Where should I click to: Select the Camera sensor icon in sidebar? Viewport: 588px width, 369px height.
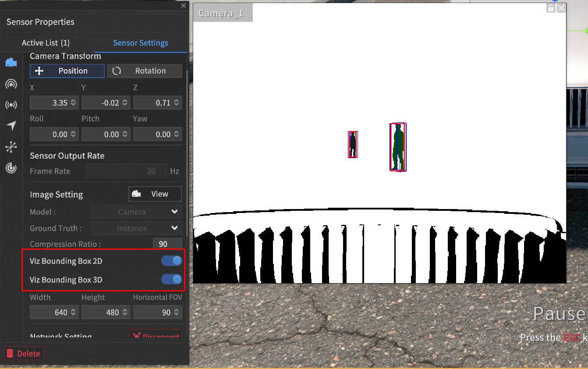click(11, 63)
